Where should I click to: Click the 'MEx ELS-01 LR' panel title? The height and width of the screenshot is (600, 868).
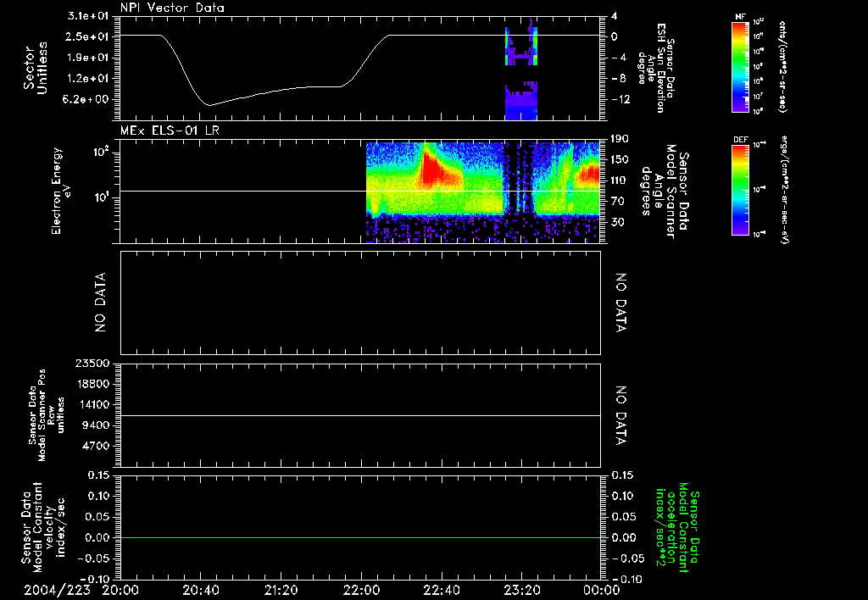170,131
